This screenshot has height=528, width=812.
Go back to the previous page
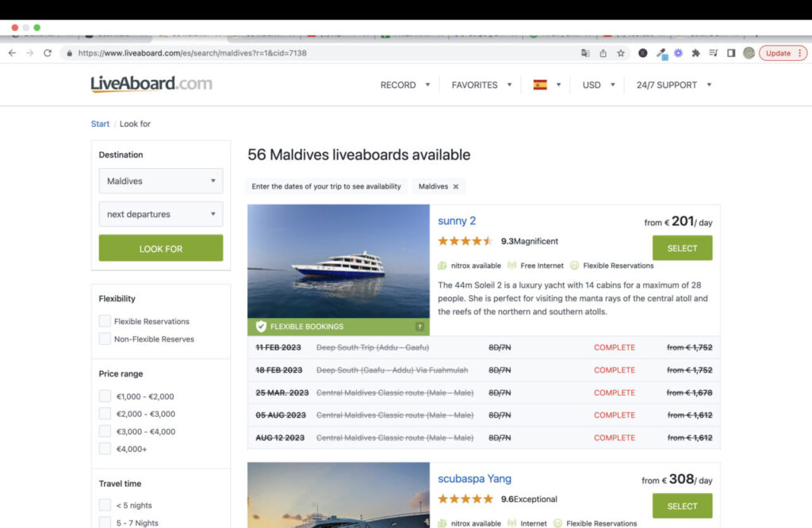12,53
